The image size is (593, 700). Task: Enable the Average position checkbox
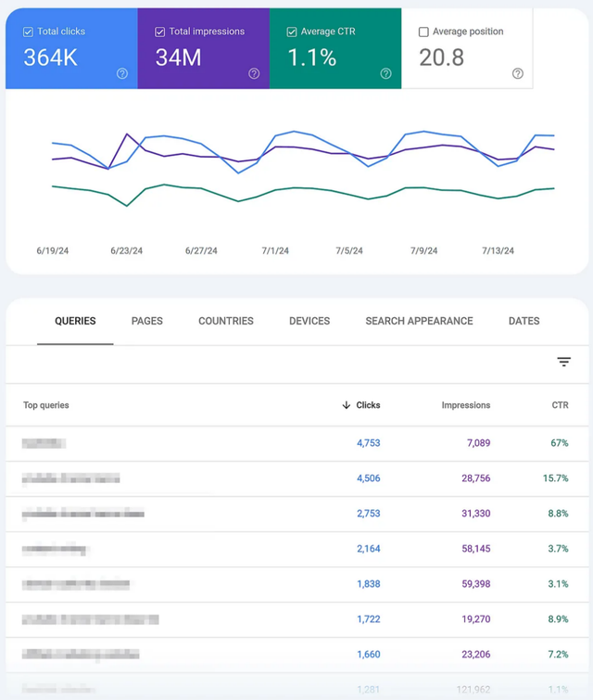423,32
